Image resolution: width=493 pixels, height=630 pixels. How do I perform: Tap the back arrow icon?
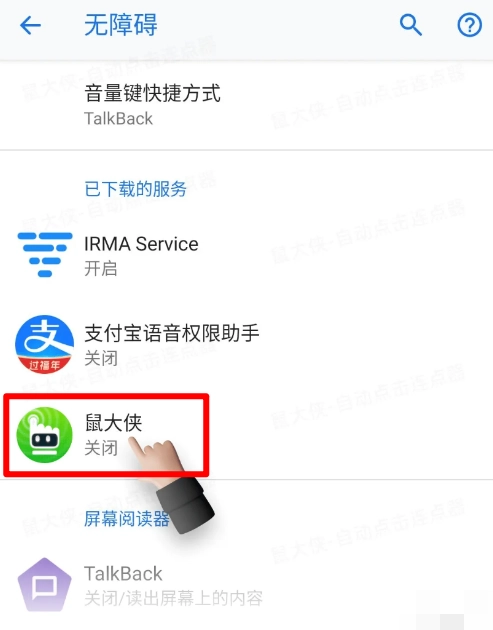[31, 25]
